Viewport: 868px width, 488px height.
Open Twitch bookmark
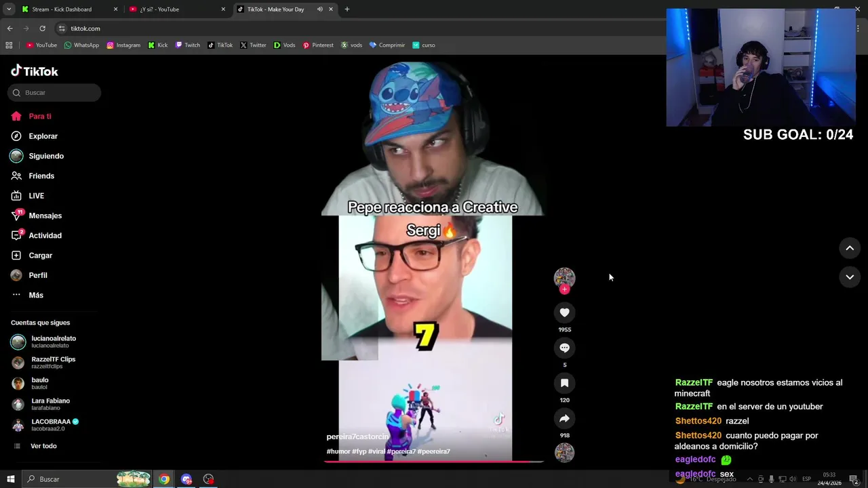tap(187, 45)
